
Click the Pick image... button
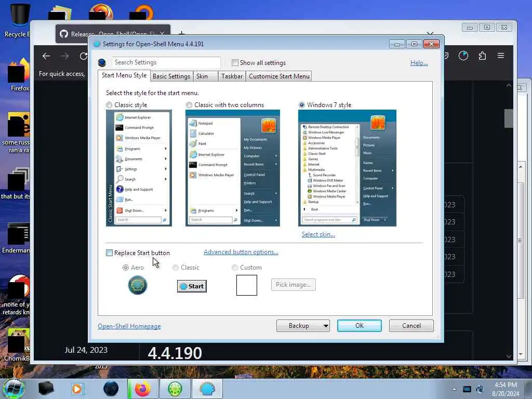294,285
